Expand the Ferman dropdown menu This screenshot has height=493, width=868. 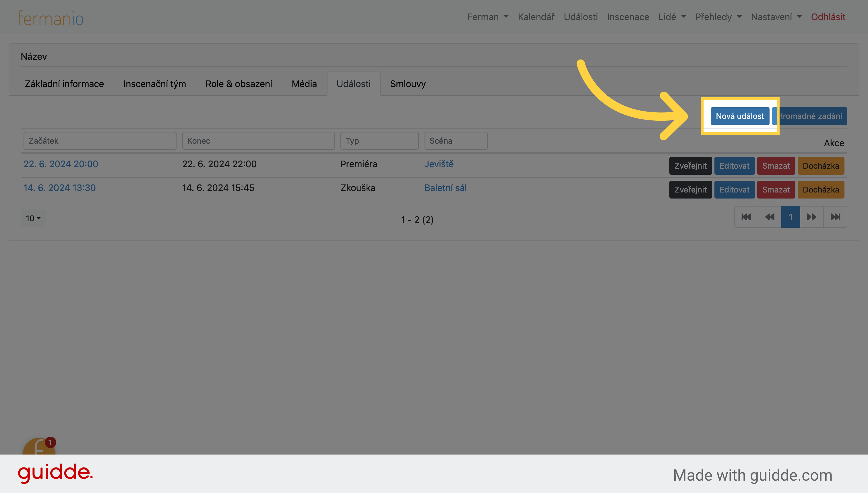point(487,17)
